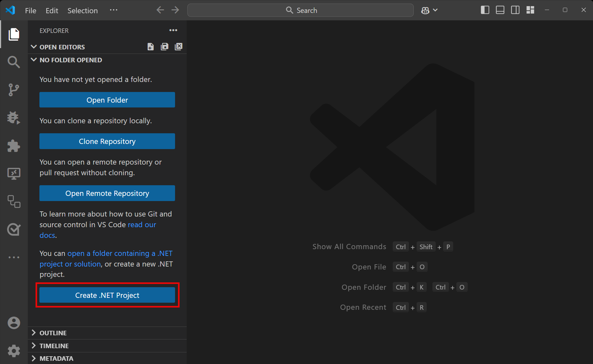Expand the TIMELINE section
593x364 pixels.
(x=54, y=346)
